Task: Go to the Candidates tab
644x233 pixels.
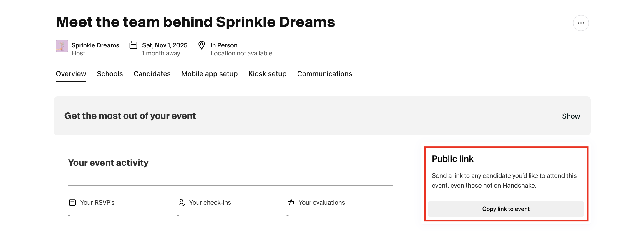Action: tap(152, 74)
